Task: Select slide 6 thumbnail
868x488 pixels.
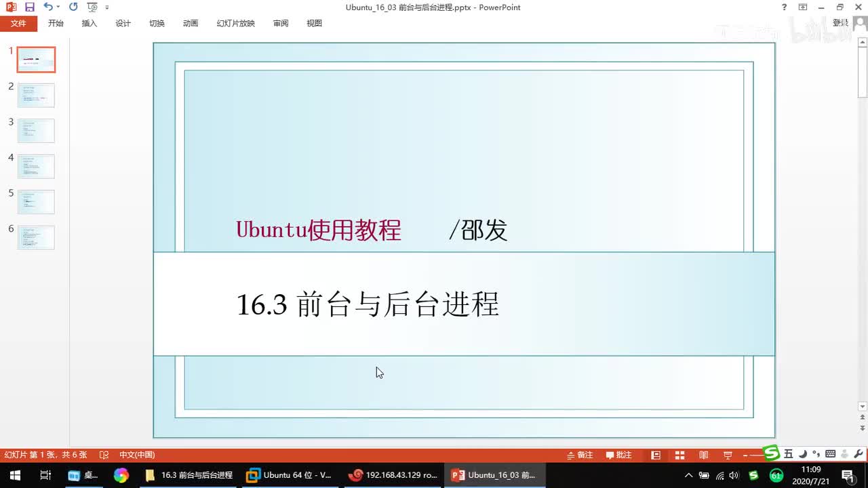Action: pyautogui.click(x=36, y=238)
